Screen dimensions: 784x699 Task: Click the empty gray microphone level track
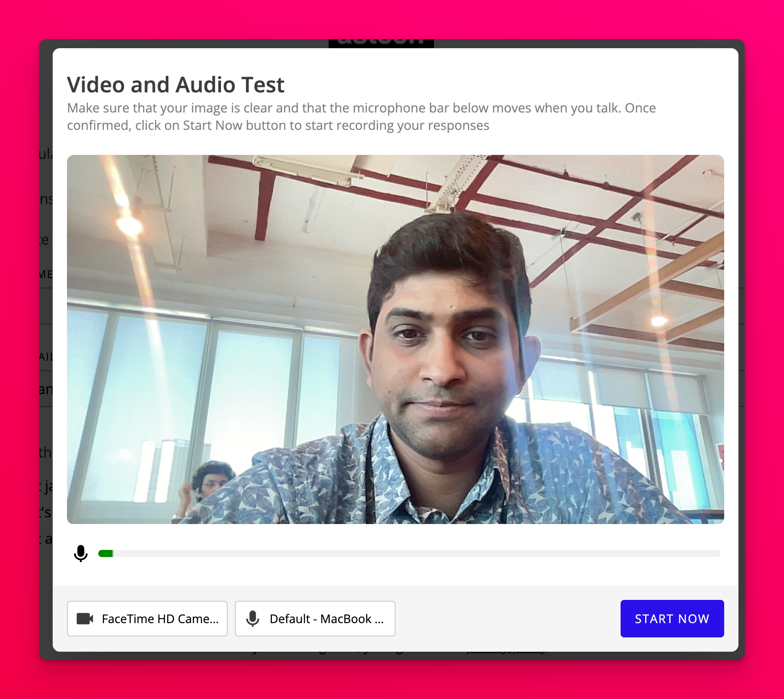coord(415,553)
